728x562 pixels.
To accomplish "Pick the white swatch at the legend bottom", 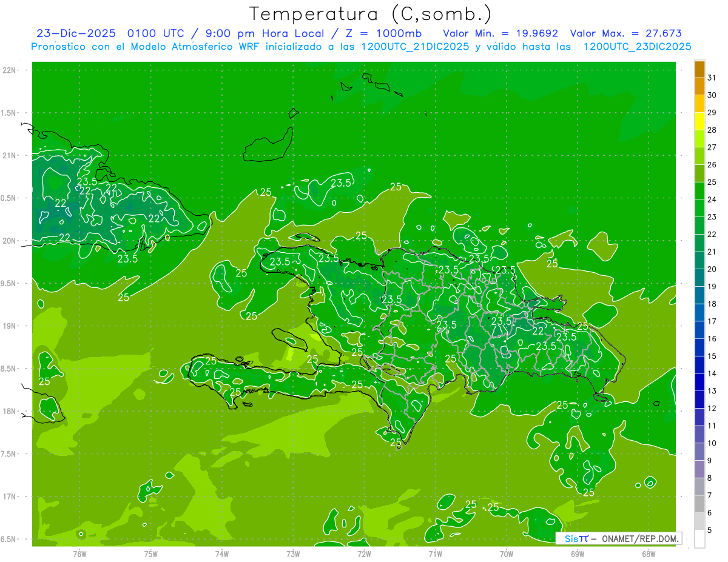I will pos(699,539).
